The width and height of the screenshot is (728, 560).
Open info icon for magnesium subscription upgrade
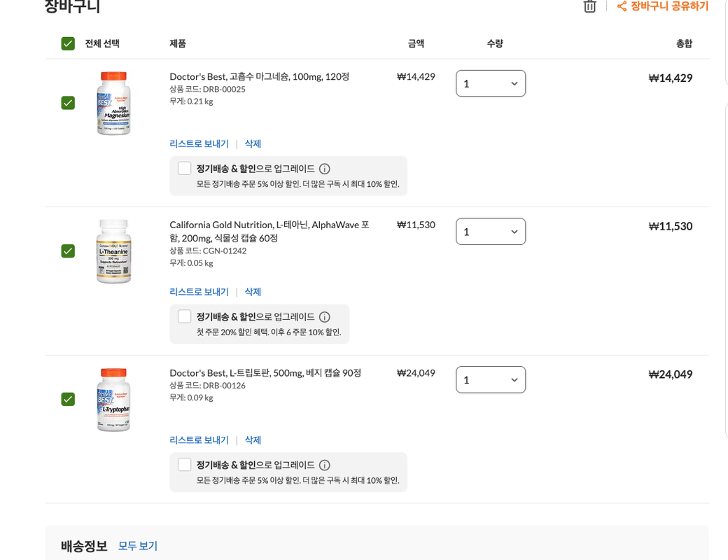click(325, 169)
